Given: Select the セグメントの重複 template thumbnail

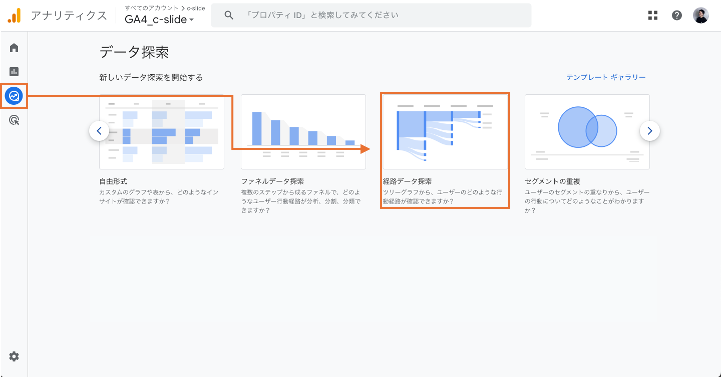Looking at the screenshot, I should tap(587, 132).
